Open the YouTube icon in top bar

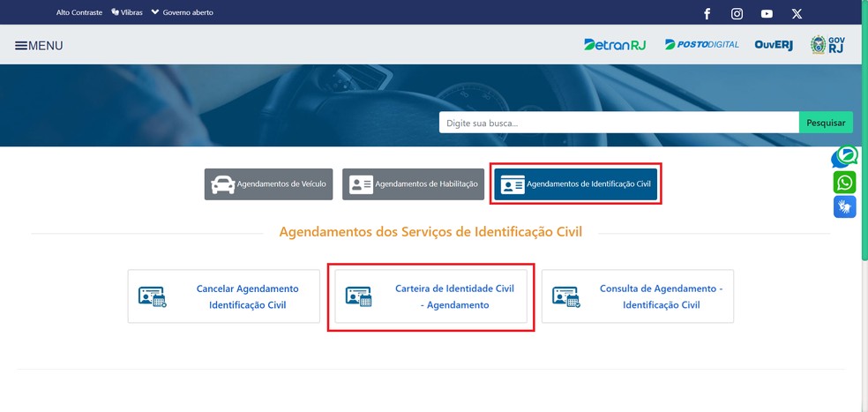point(767,14)
